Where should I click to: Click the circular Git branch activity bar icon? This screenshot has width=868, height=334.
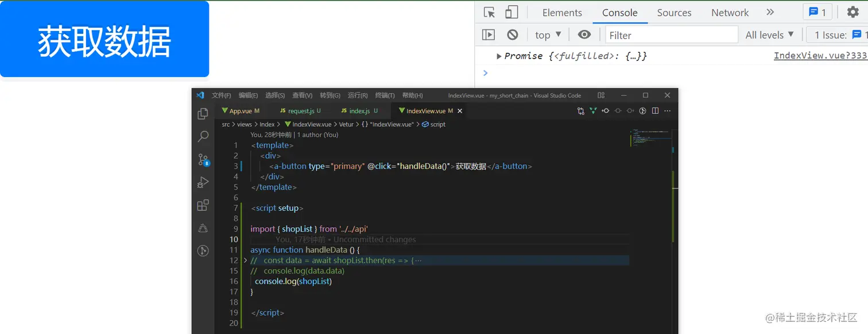tap(203, 251)
